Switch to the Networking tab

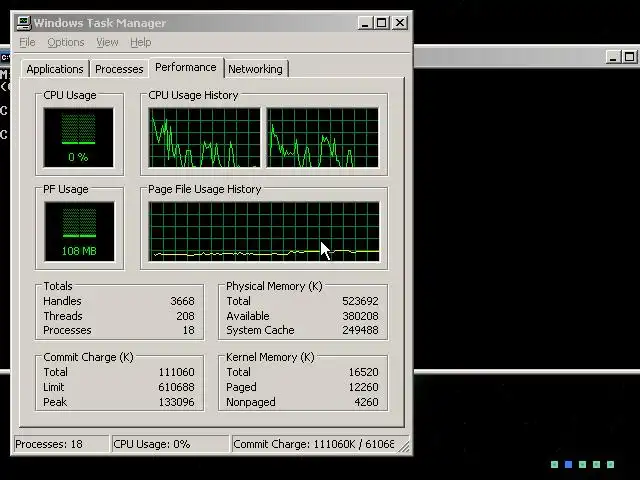coord(255,69)
